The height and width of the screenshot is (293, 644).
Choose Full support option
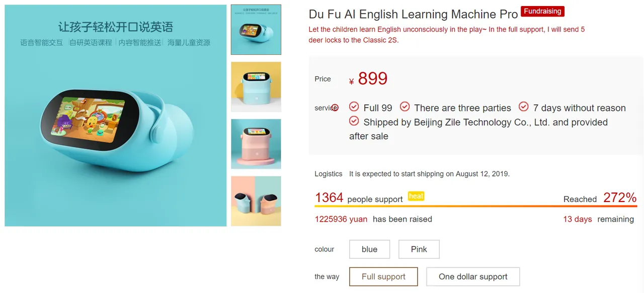[x=383, y=276]
